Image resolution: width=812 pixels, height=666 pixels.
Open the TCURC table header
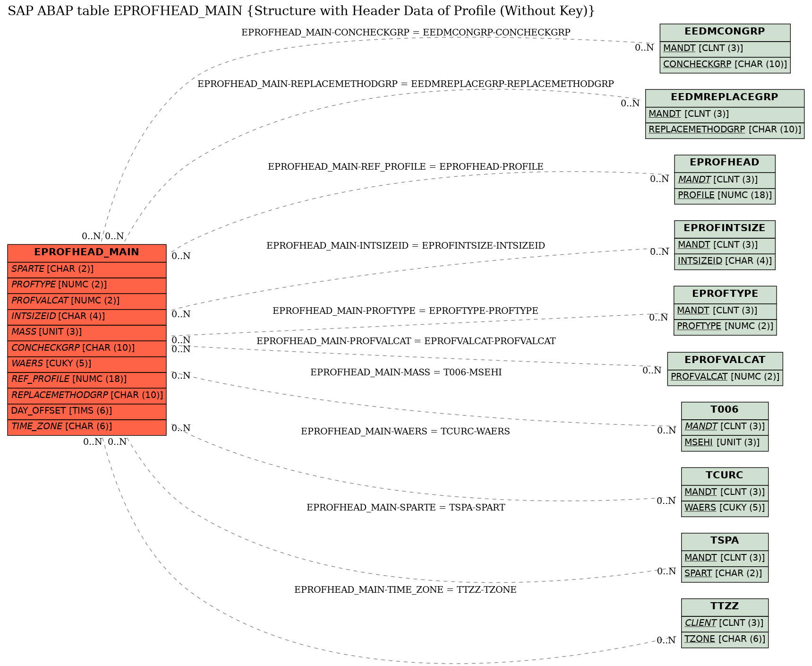coord(725,476)
